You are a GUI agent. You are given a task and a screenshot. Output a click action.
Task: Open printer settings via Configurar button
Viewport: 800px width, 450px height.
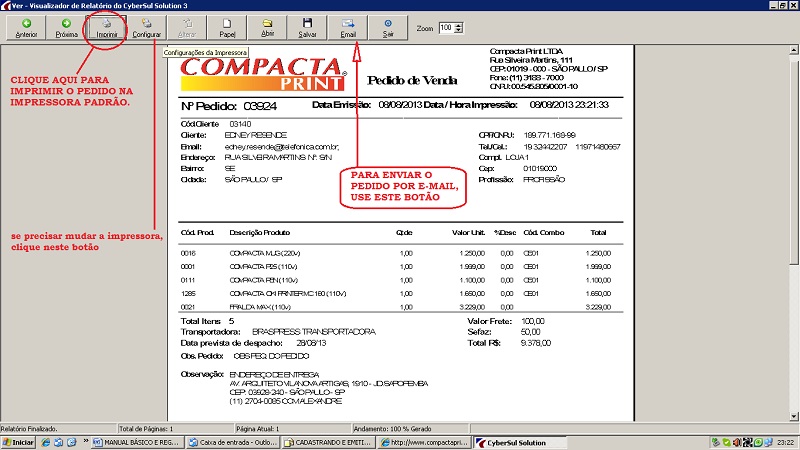(x=146, y=28)
